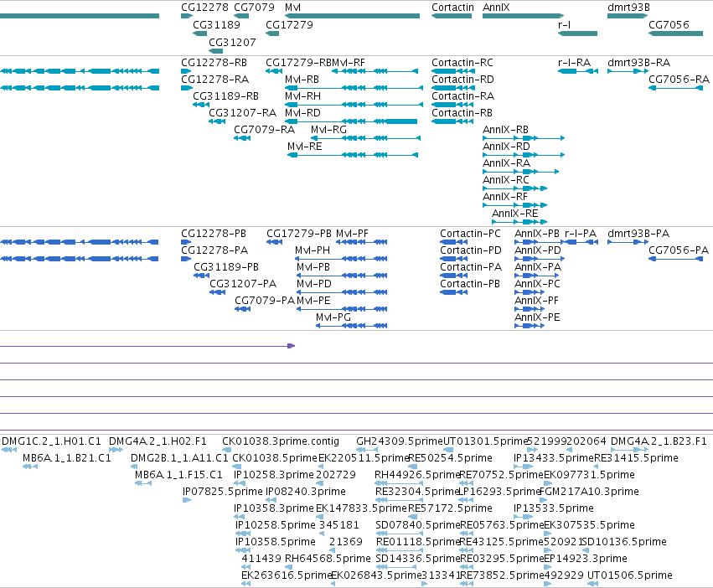Select EST RH64568.5prime

tap(289, 567)
